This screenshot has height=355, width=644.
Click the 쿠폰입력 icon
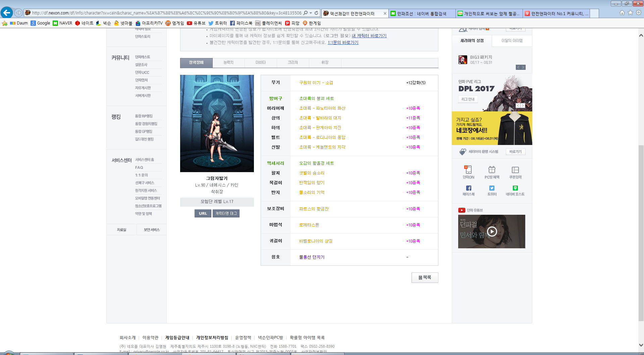(515, 172)
